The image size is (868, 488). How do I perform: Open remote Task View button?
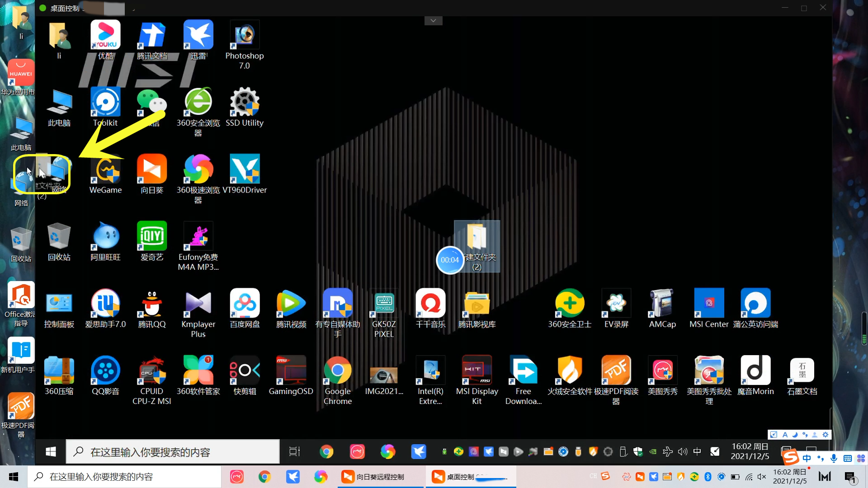click(x=294, y=451)
